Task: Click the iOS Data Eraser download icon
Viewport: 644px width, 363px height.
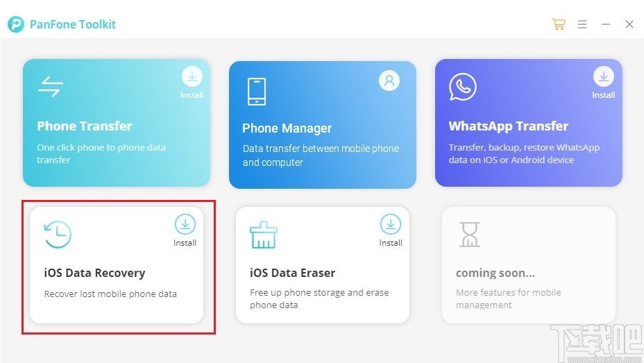Action: pos(390,224)
